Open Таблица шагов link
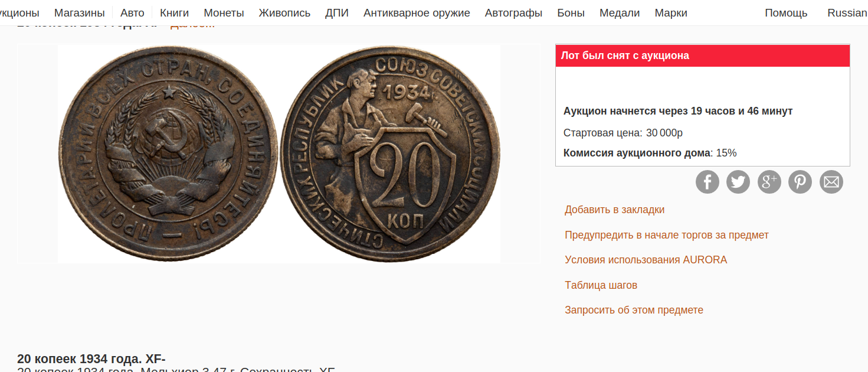868x372 pixels. pyautogui.click(x=601, y=285)
